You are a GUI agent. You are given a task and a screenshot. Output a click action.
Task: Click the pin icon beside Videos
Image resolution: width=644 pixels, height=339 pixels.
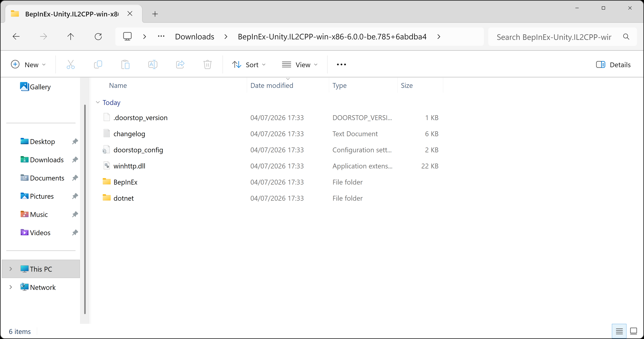click(75, 233)
